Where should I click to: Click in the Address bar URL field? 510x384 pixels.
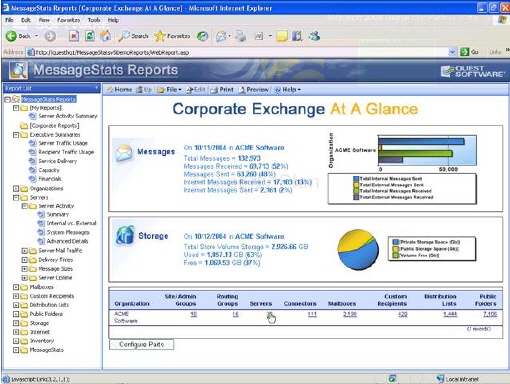(x=240, y=52)
